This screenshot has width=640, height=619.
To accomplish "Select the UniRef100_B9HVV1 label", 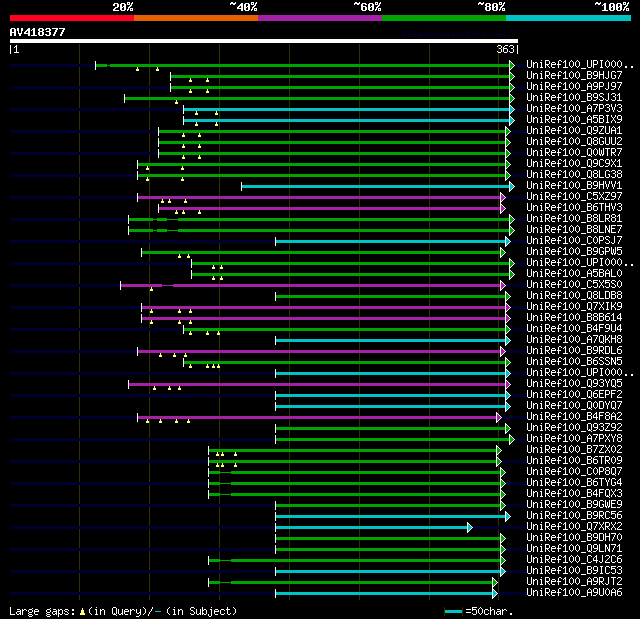I will point(574,186).
